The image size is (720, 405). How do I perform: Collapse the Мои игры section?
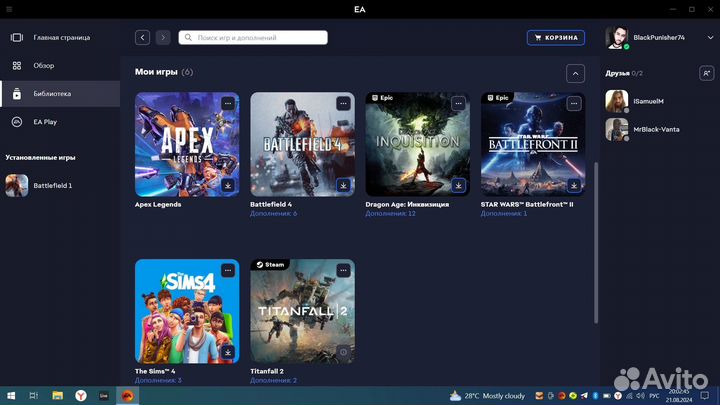coord(575,73)
